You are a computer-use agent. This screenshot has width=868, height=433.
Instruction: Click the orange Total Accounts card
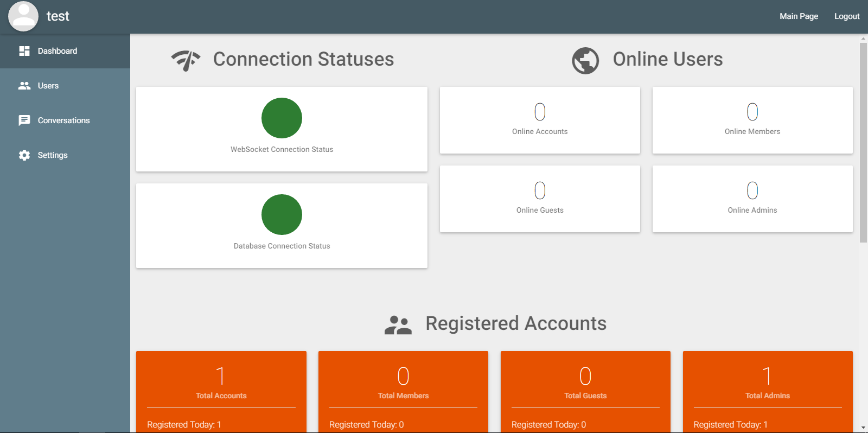221,391
